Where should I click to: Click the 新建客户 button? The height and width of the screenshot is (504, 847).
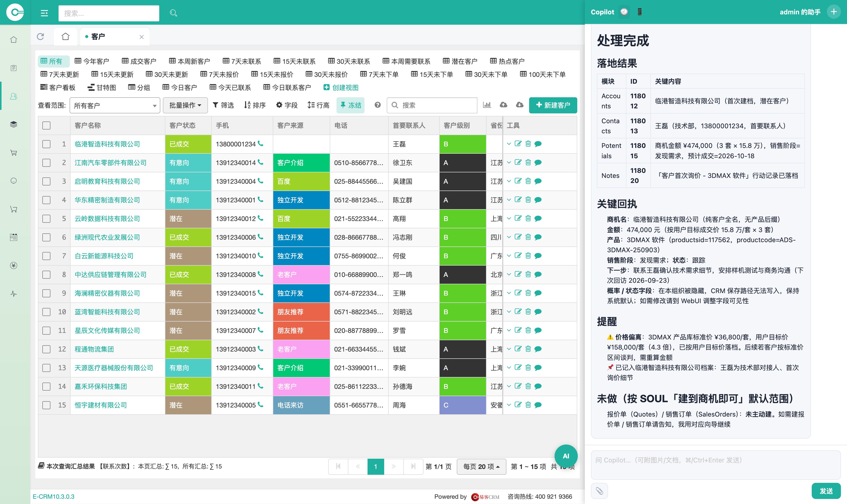tap(553, 105)
